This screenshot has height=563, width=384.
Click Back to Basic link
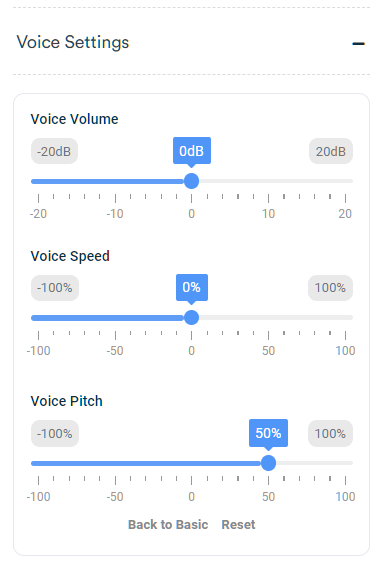tap(168, 525)
